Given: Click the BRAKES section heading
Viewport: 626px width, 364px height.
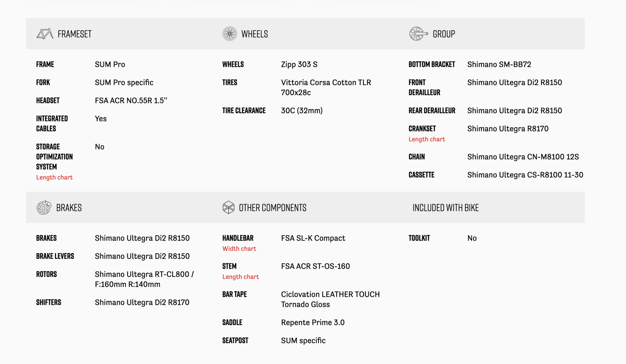Looking at the screenshot, I should pos(69,208).
